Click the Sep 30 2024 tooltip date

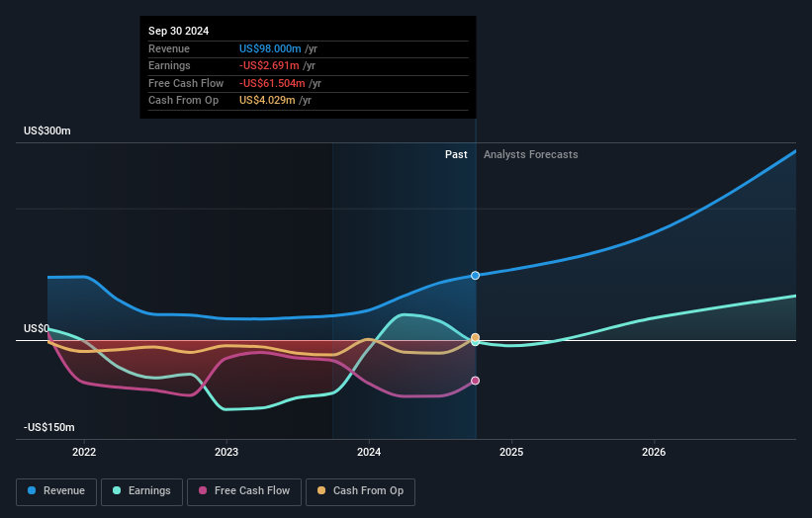[179, 31]
